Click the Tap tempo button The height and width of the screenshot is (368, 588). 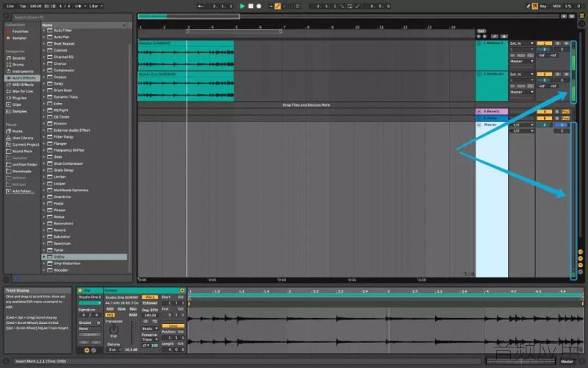coord(23,6)
